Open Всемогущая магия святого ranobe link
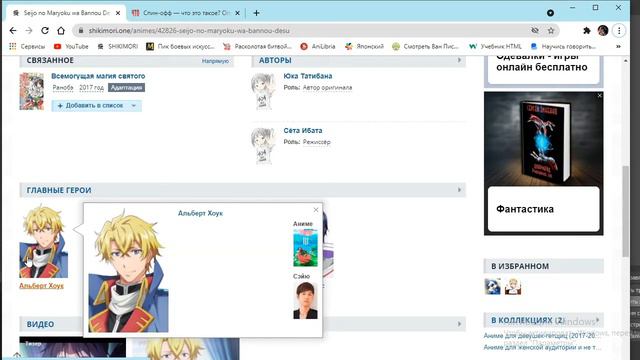The width and height of the screenshot is (640, 360). click(x=98, y=76)
